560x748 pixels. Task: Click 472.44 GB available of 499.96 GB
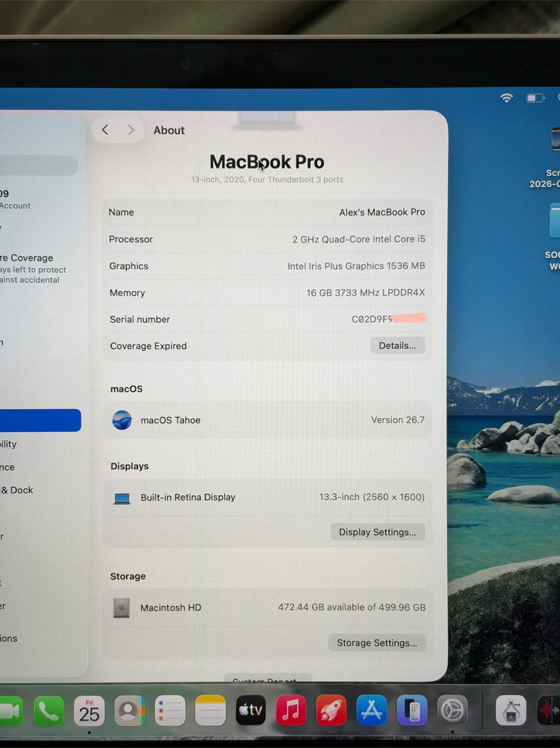352,607
